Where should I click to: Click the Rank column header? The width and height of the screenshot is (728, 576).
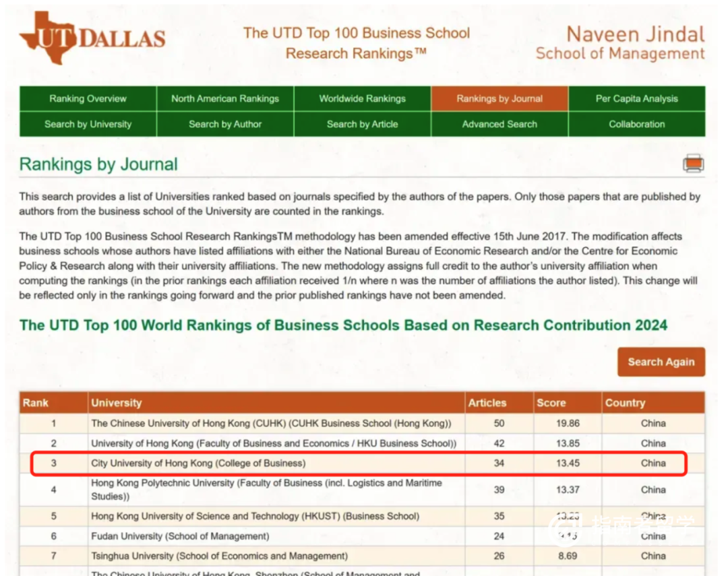pos(36,403)
